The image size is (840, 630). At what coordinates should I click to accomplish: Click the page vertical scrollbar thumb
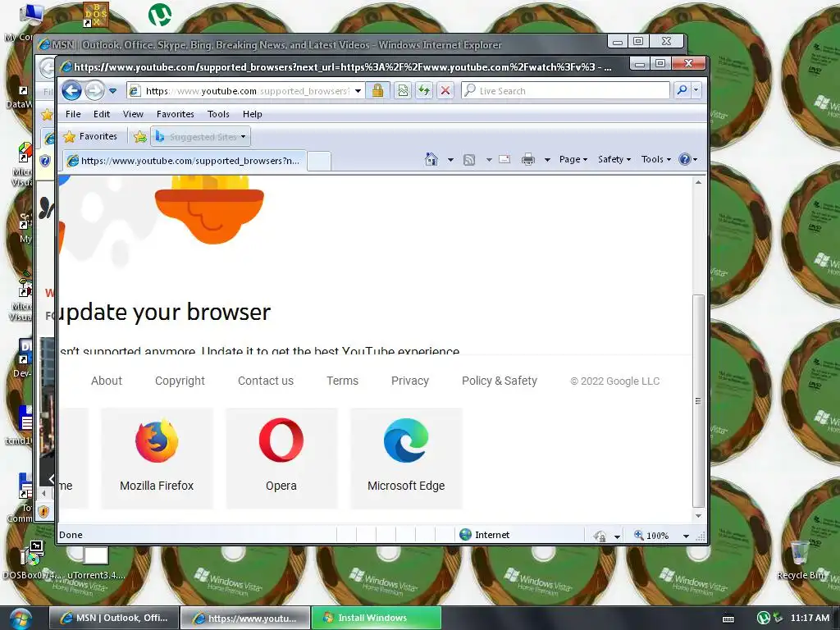tap(698, 400)
